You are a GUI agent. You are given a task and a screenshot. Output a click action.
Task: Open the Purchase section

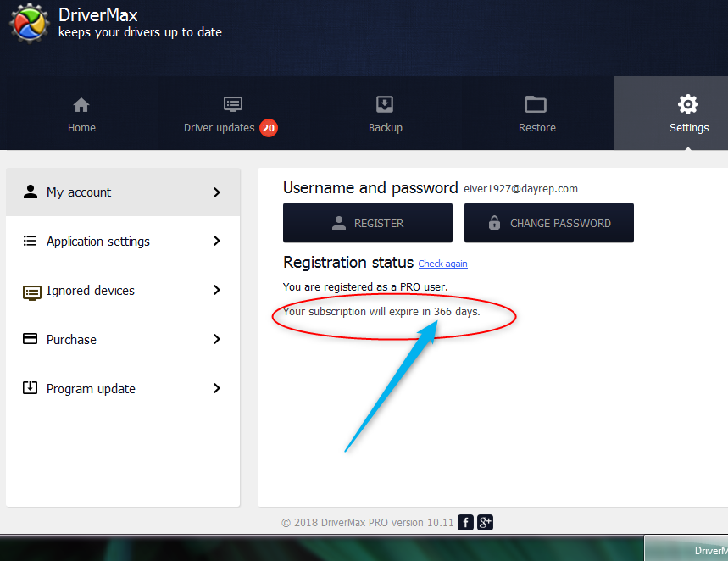pyautogui.click(x=123, y=340)
